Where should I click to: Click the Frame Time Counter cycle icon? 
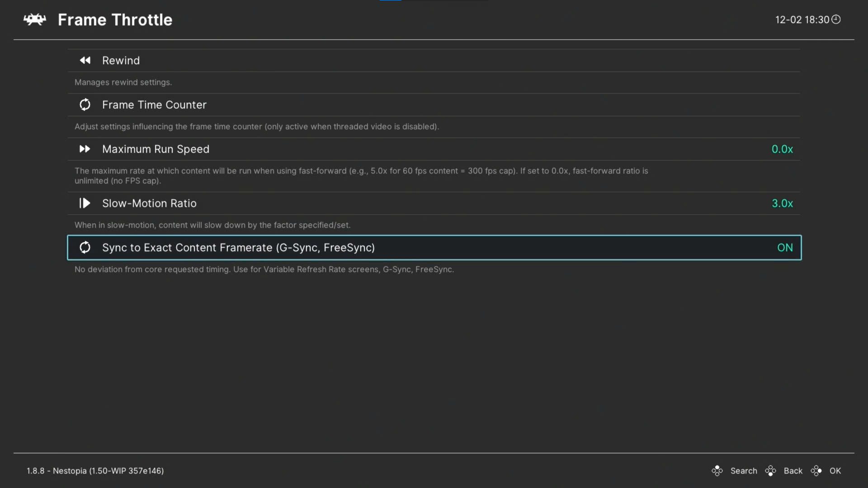85,105
